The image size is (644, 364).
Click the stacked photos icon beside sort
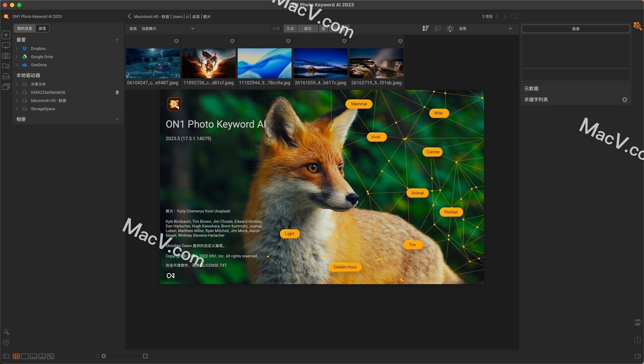[x=438, y=29]
